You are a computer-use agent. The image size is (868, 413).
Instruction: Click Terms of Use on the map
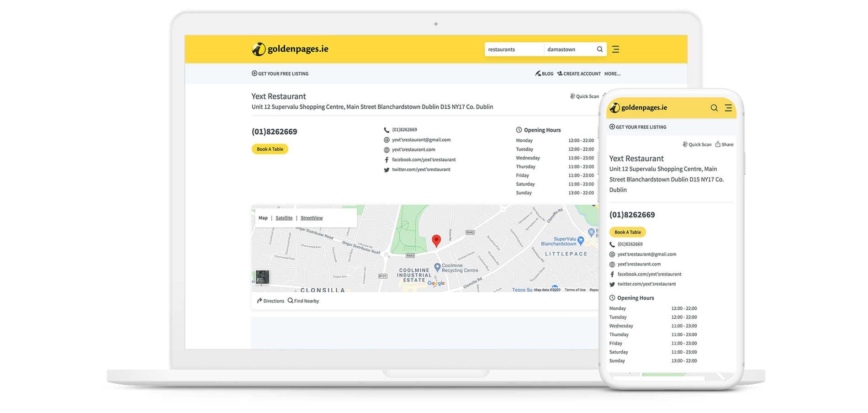575,290
